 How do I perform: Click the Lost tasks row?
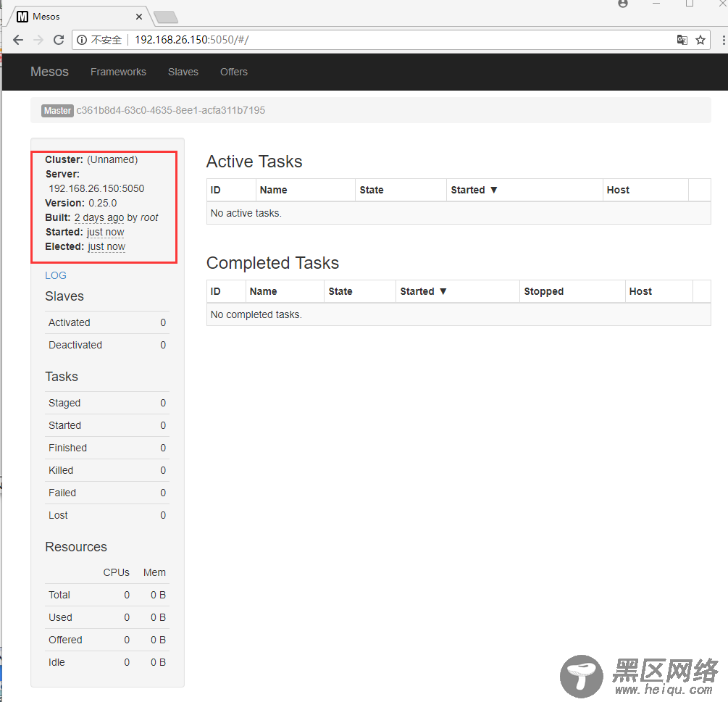(x=107, y=515)
